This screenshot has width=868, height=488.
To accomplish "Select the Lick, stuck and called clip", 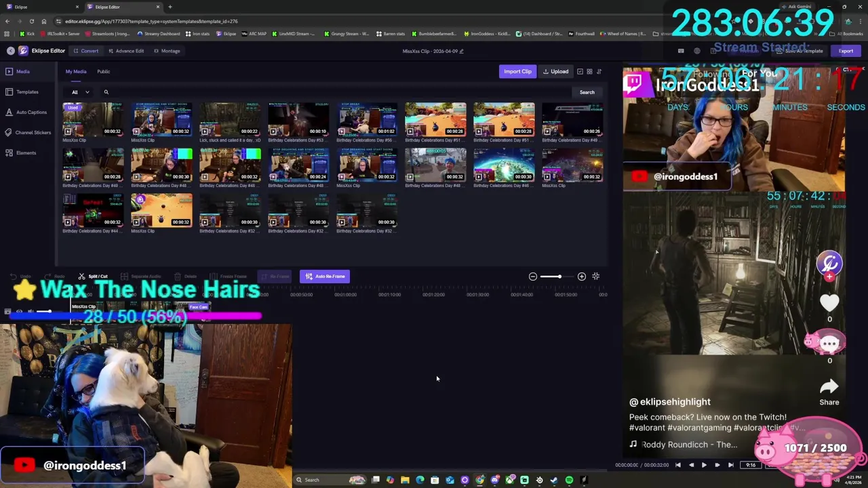I will [x=230, y=119].
